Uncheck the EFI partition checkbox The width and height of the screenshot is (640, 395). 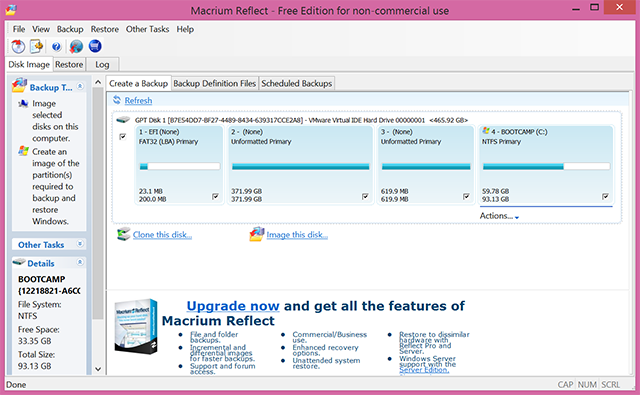[215, 197]
